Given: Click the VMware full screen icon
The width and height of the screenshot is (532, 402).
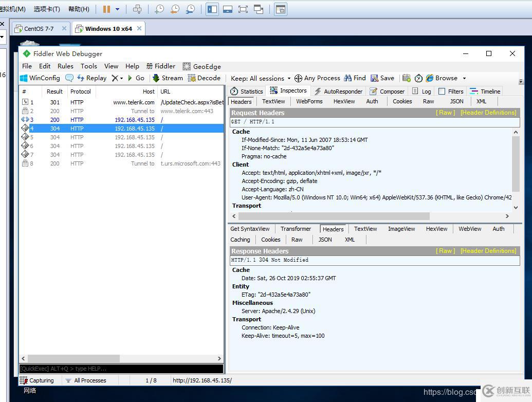Looking at the screenshot, I should click(x=243, y=9).
